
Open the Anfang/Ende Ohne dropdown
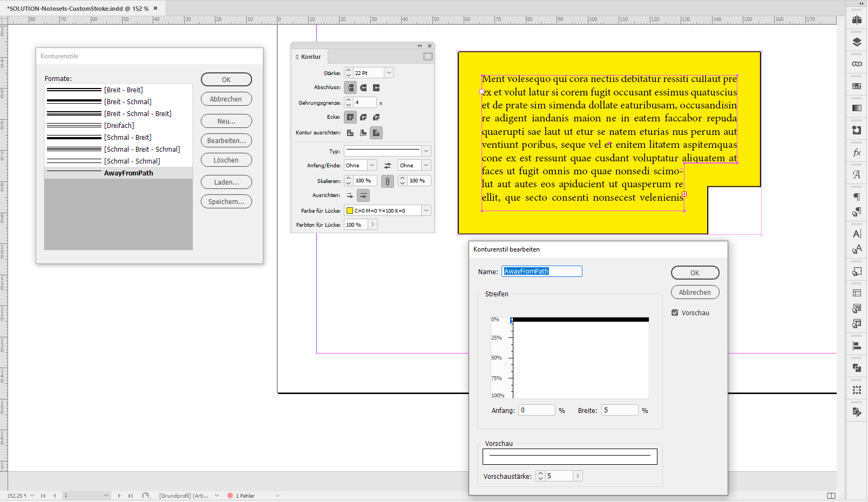371,165
